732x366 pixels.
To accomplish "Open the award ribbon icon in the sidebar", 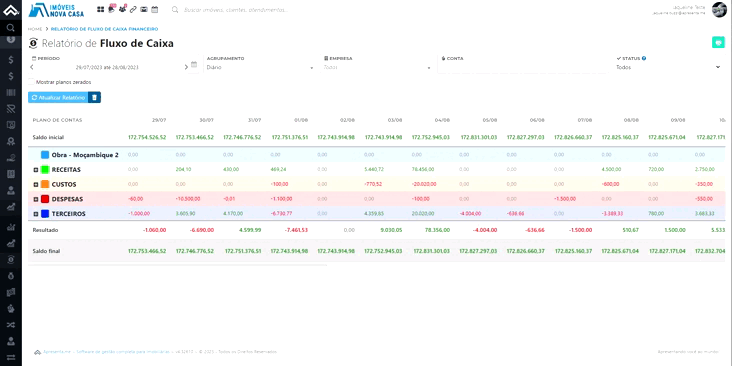I will point(11,141).
